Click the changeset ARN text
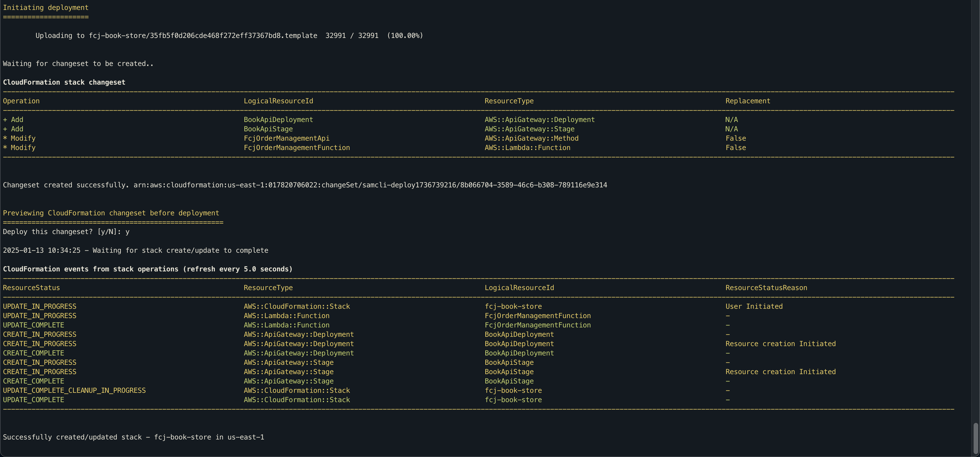Image resolution: width=980 pixels, height=457 pixels. click(370, 185)
